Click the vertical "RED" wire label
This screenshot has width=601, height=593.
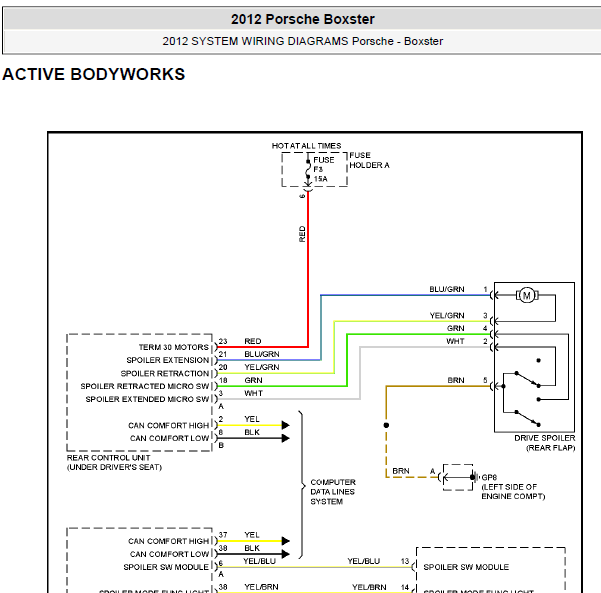[x=302, y=234]
